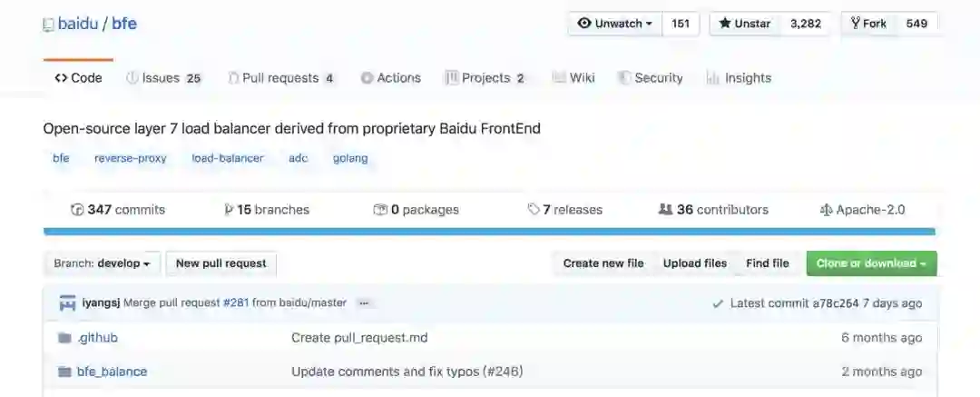Click the releases tag icon
Image resolution: width=980 pixels, height=397 pixels.
pos(534,210)
